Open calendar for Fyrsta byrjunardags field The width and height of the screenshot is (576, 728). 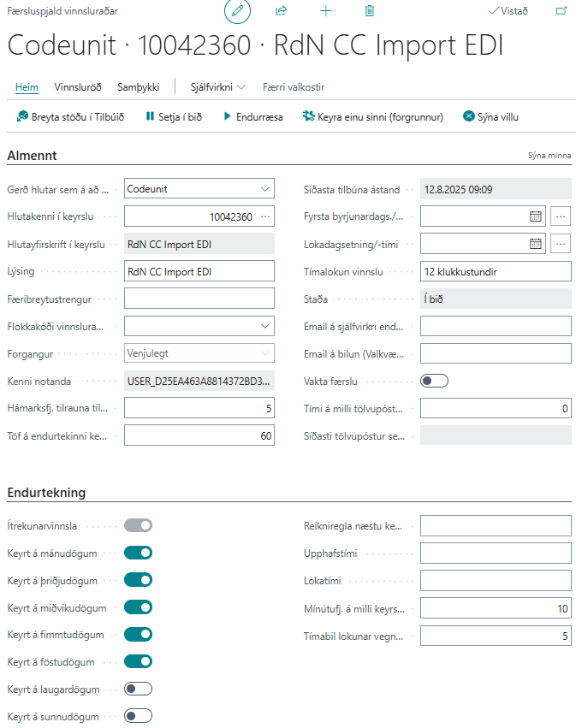point(536,216)
